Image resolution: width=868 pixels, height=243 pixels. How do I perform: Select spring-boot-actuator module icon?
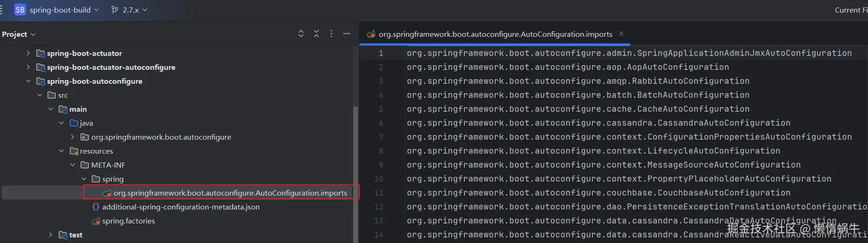click(40, 53)
